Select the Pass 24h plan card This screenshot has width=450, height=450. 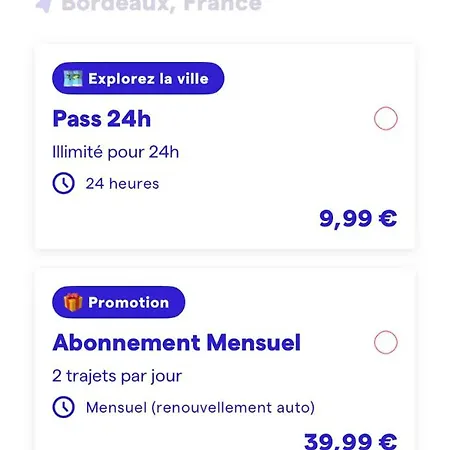click(x=225, y=147)
